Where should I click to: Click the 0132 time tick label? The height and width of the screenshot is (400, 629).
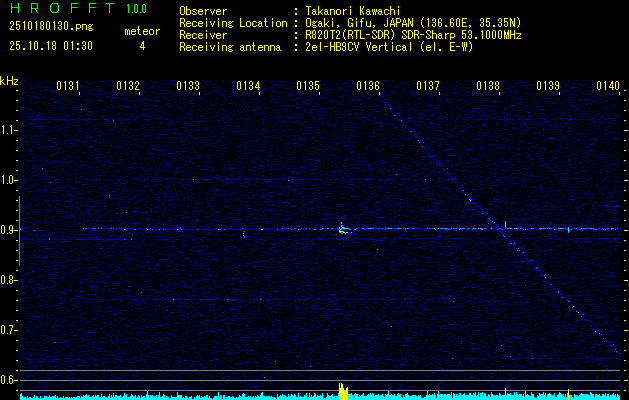(x=128, y=85)
